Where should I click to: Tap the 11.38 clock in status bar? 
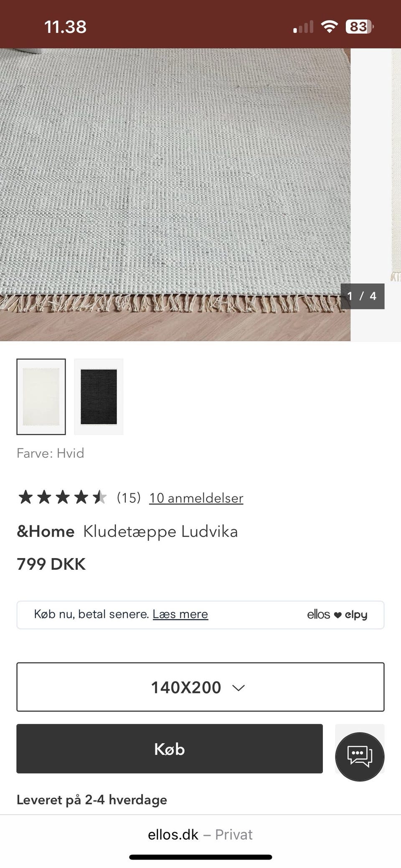[x=66, y=27]
